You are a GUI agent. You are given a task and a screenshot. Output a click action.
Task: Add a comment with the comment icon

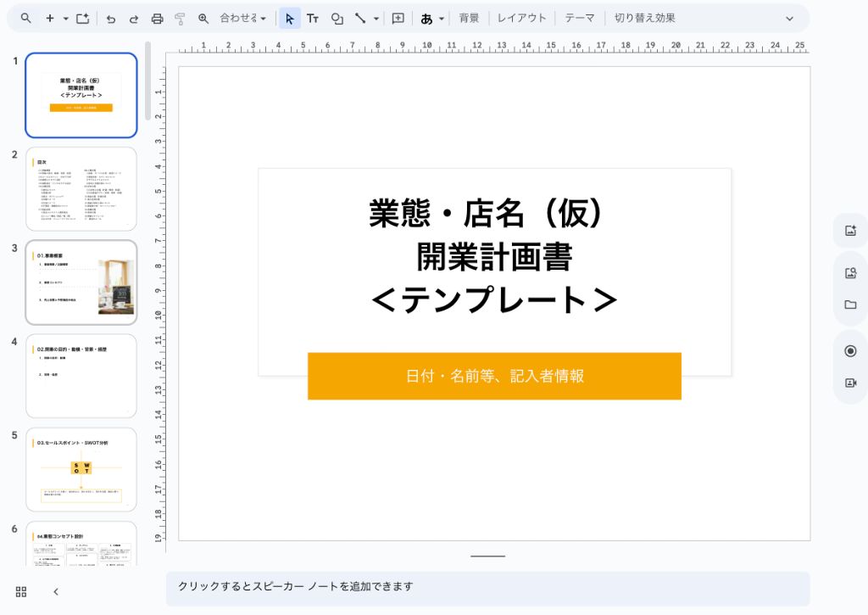(397, 18)
